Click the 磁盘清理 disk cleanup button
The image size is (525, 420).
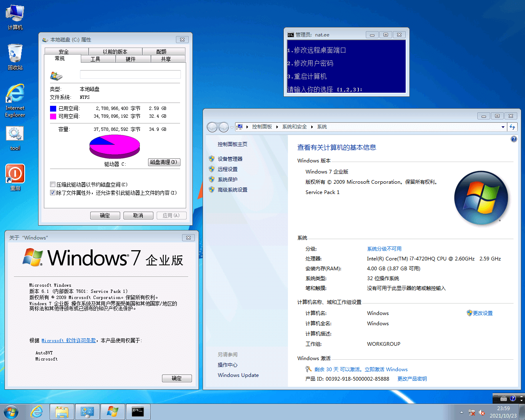164,162
